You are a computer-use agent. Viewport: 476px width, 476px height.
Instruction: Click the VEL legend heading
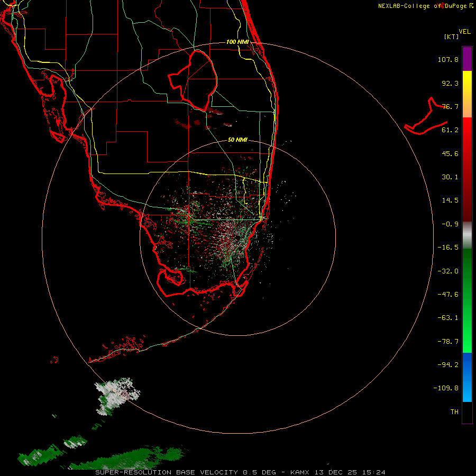pos(464,32)
